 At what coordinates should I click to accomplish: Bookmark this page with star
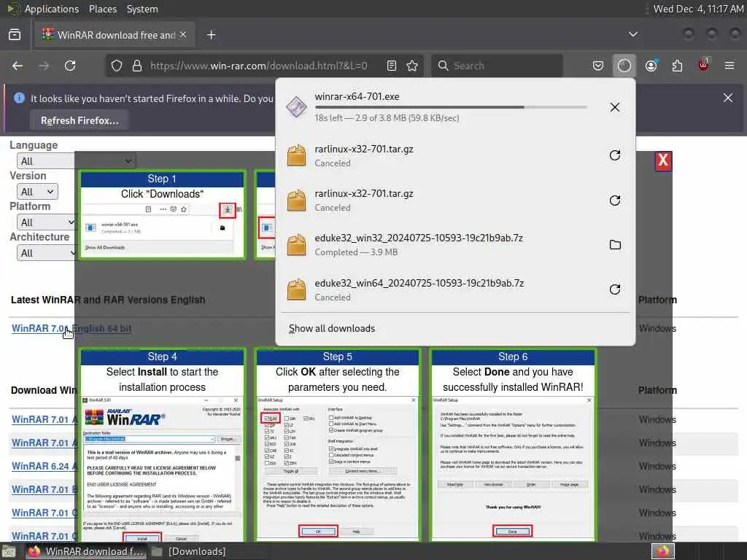[412, 66]
